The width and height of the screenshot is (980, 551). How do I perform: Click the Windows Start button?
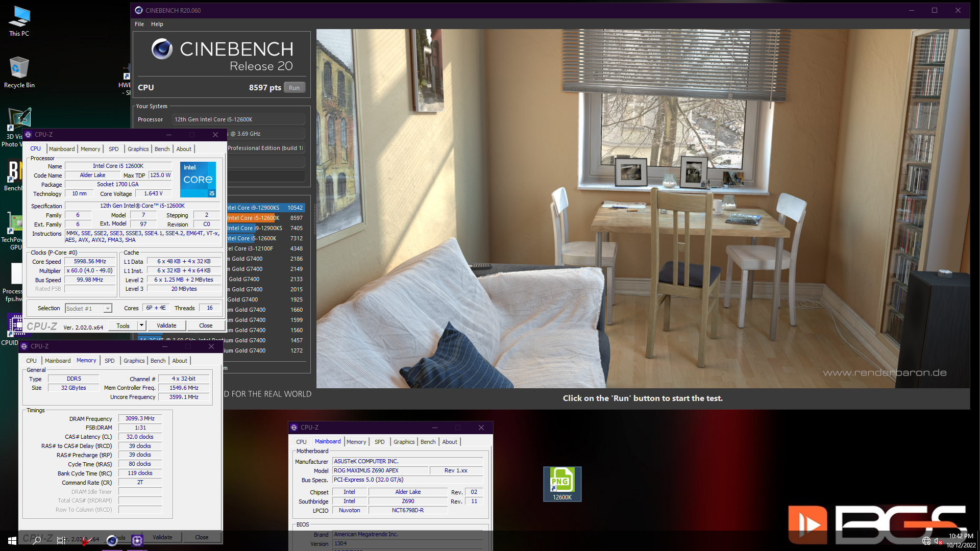tap(12, 540)
